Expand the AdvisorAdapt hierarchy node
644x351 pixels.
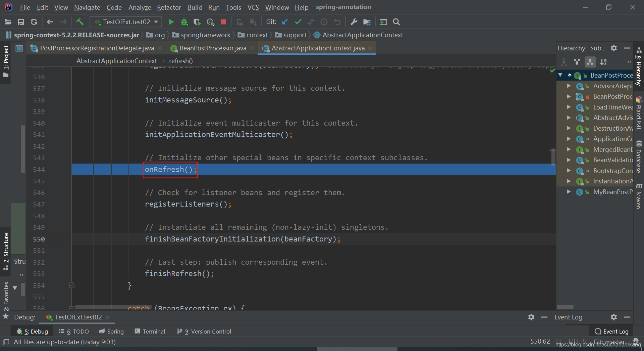pyautogui.click(x=569, y=86)
